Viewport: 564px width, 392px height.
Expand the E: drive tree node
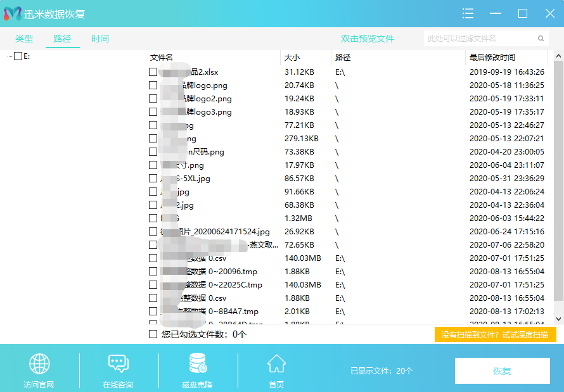click(x=9, y=56)
